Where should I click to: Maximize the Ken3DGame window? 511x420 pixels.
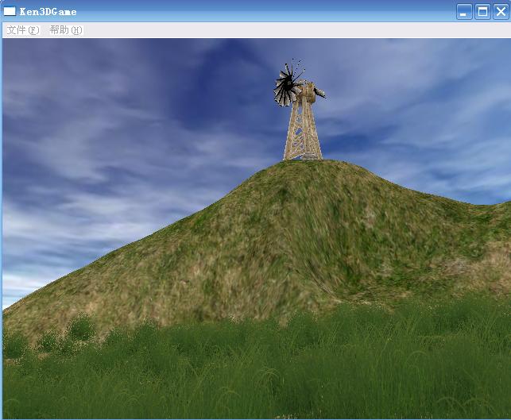pos(482,12)
